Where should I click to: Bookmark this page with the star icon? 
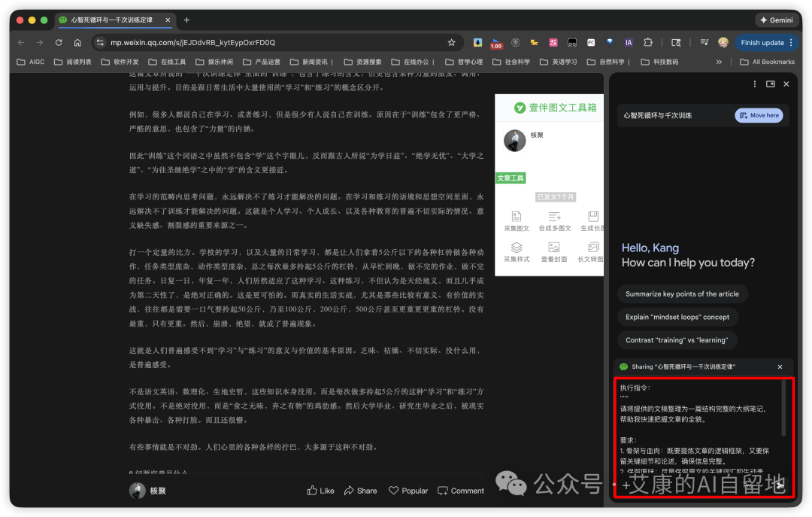coord(452,43)
